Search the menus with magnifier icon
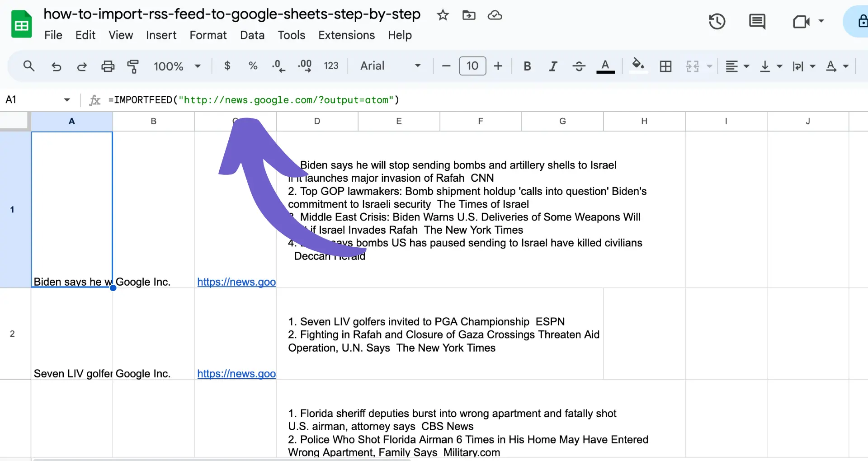This screenshot has width=868, height=461. pyautogui.click(x=28, y=66)
